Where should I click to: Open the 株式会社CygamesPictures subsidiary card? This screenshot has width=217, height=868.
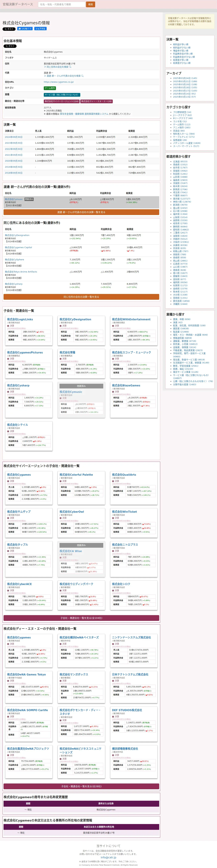tap(25, 352)
